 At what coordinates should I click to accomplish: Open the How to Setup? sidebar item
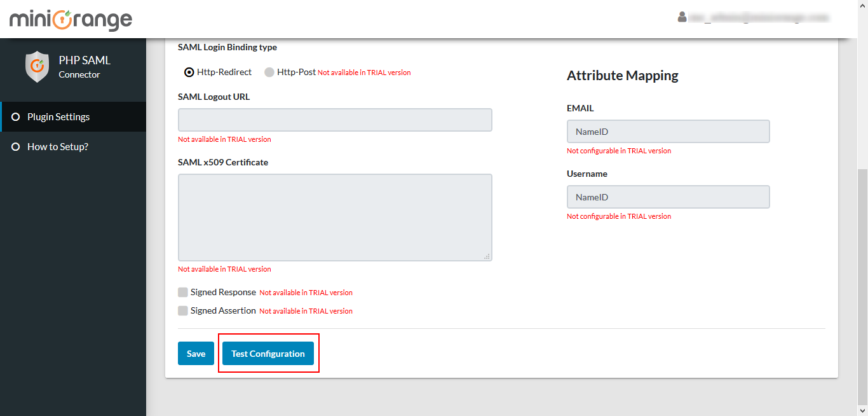pos(58,147)
